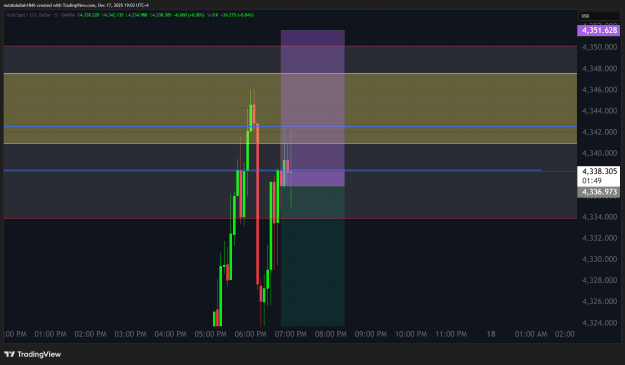Click the 18 date label on time axis
The height and width of the screenshot is (365, 625).
pyautogui.click(x=491, y=334)
